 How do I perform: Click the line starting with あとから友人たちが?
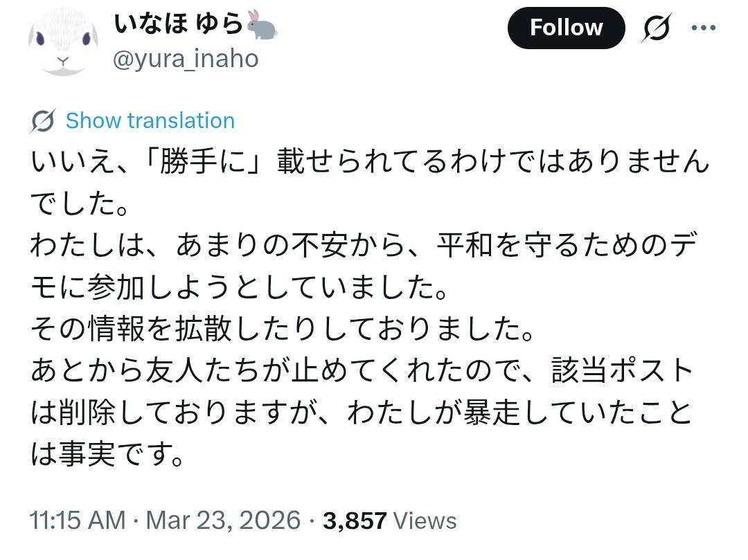point(362,372)
